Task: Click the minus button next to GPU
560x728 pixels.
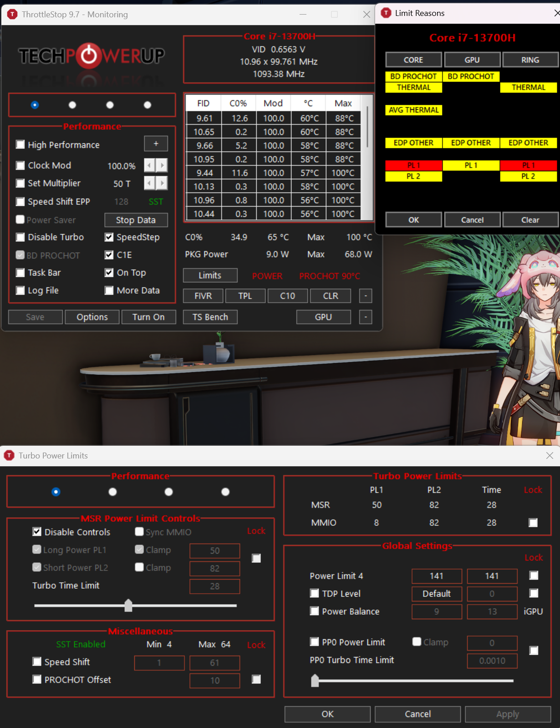Action: [366, 317]
